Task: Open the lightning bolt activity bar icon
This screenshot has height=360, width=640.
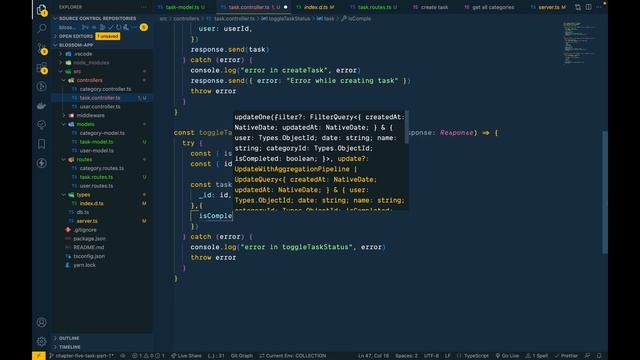Action: (41, 163)
